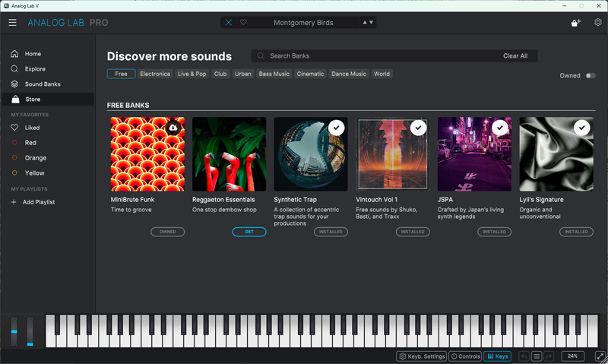608x364 pixels.
Task: Click the Search Banks field
Action: 394,55
